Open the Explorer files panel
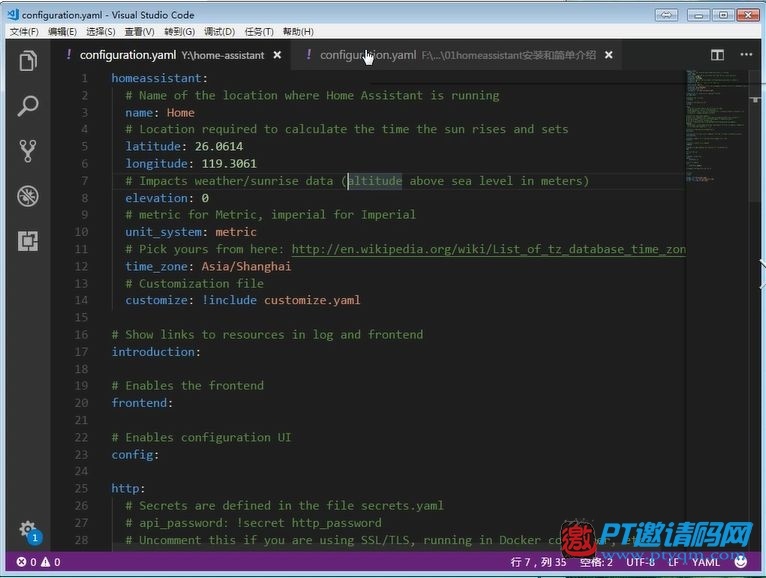 tap(28, 61)
